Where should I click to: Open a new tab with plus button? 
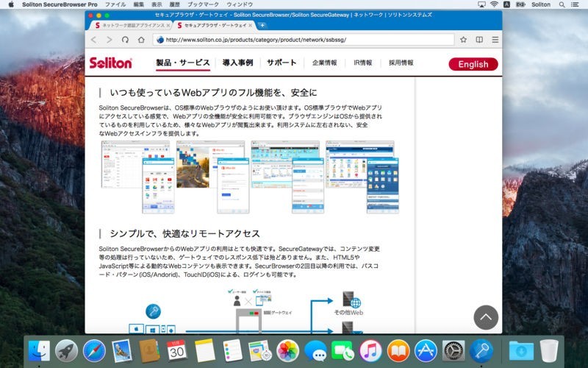(262, 25)
